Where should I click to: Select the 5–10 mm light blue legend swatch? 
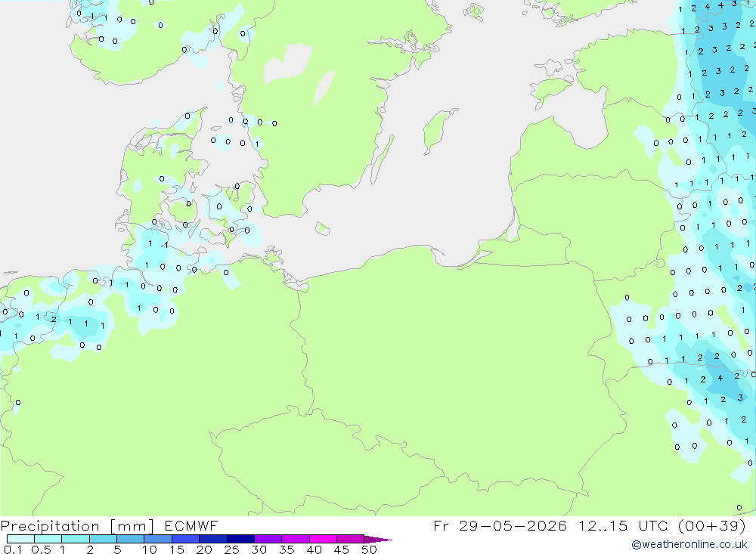coord(131,539)
